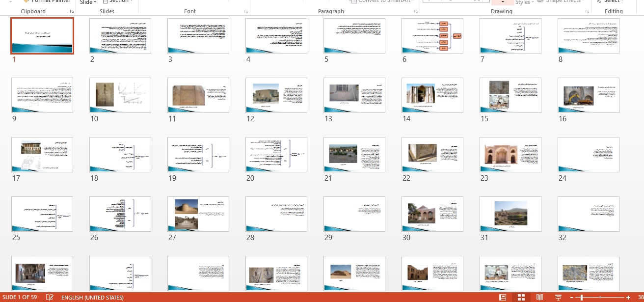644x302 pixels.
Task: Select slide 18 thumbnail
Action: 120,155
